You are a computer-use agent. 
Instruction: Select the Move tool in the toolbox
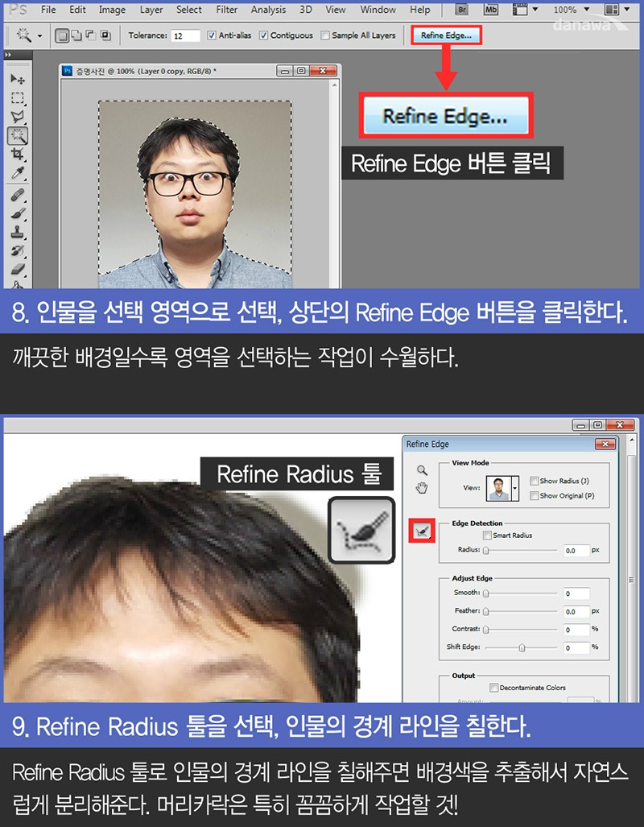tap(18, 79)
